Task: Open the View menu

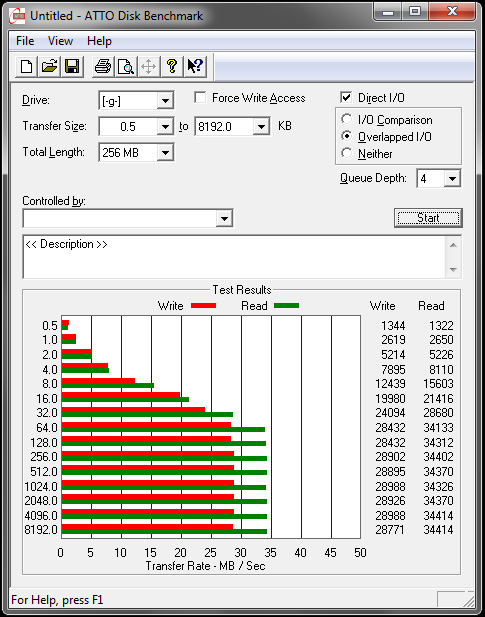Action: 60,41
